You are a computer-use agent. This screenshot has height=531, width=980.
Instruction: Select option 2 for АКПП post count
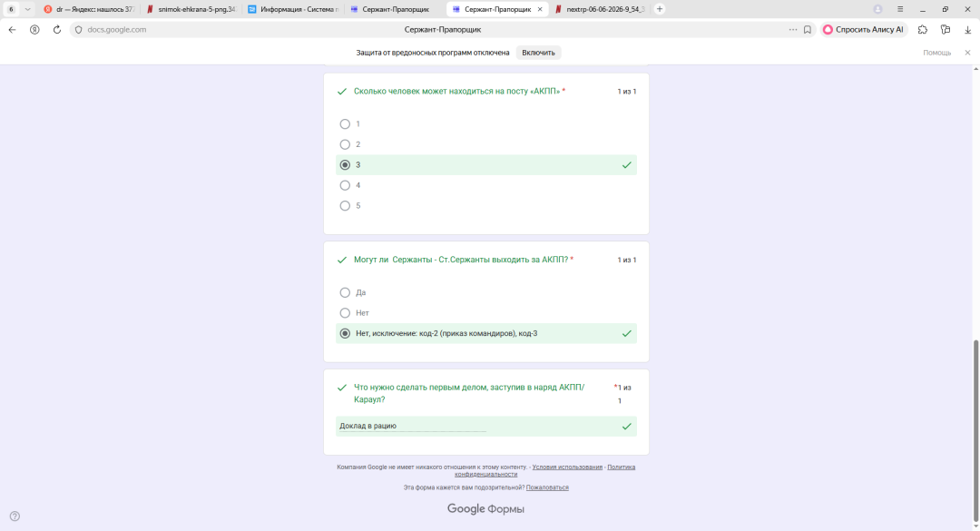[x=345, y=144]
